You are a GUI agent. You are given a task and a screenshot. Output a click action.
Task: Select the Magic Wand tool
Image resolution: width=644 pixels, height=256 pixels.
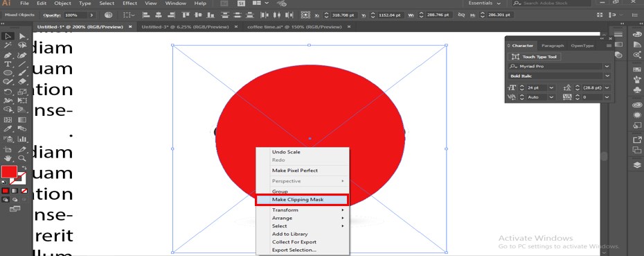click(x=8, y=46)
